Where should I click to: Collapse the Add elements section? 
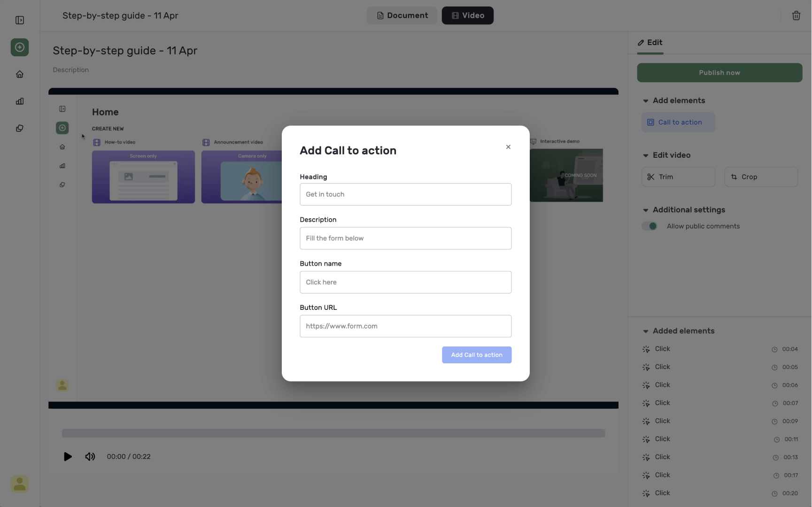pyautogui.click(x=646, y=101)
